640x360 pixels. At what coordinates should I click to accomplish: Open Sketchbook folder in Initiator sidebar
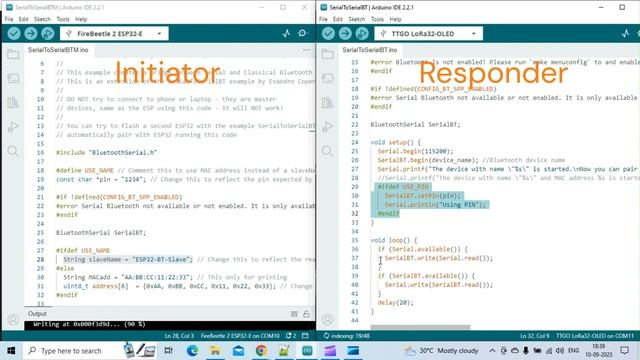tap(13, 54)
